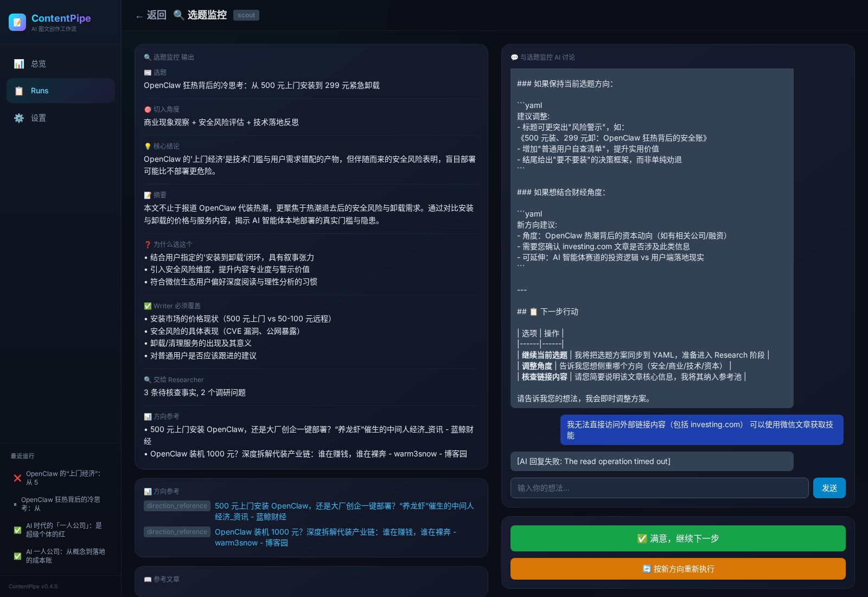This screenshot has width=868, height=597.
Task: Click the 参考文章 book icon
Action: pos(148,580)
